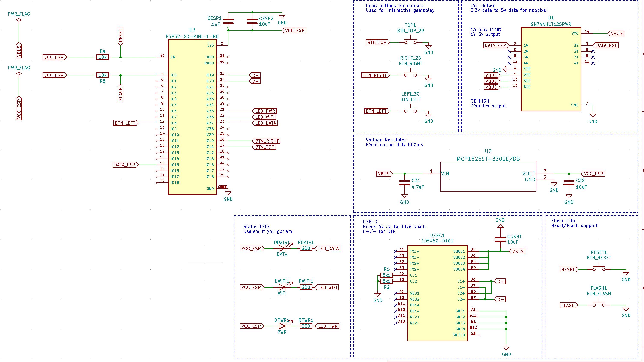
Task: Click the 'Input buttons for corners' note
Action: pos(395,5)
